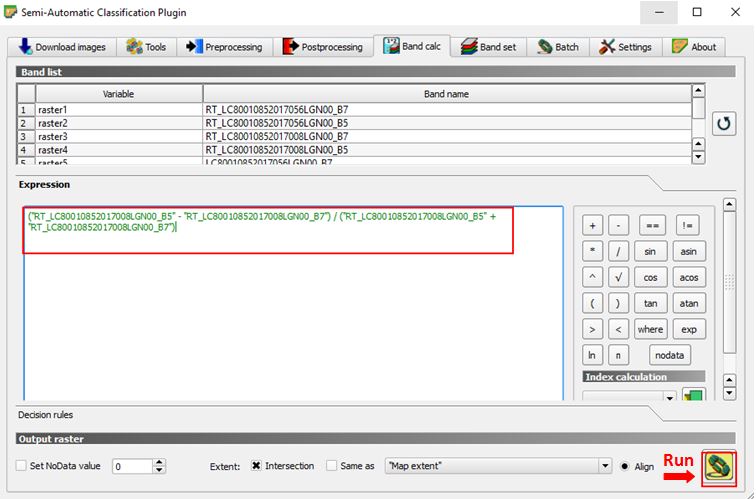756x499 pixels.
Task: Click the Run band calculation icon
Action: point(718,466)
